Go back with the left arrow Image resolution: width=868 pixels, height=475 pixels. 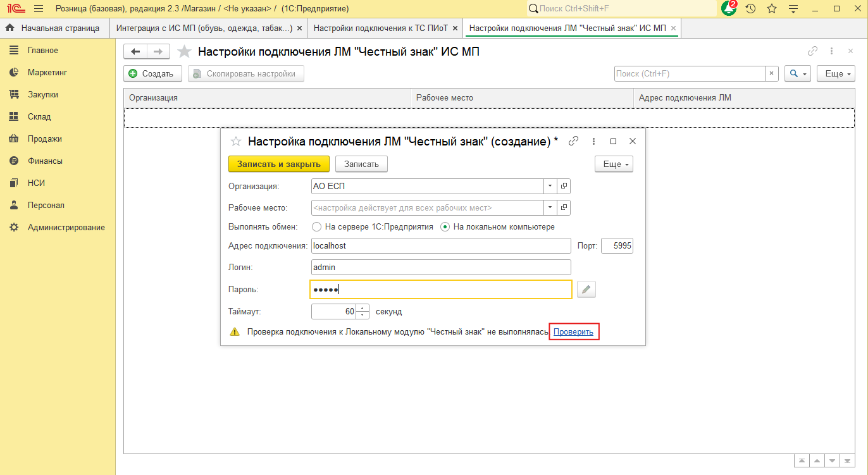[135, 52]
